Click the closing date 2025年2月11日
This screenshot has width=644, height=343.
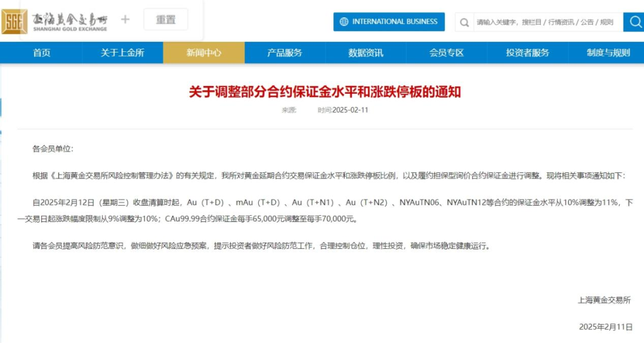(606, 327)
